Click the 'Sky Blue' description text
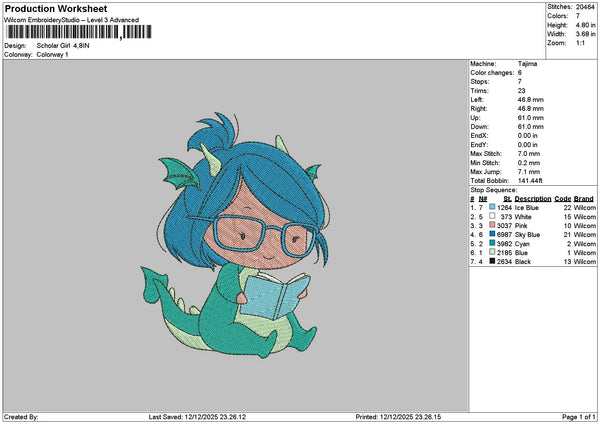 527,235
